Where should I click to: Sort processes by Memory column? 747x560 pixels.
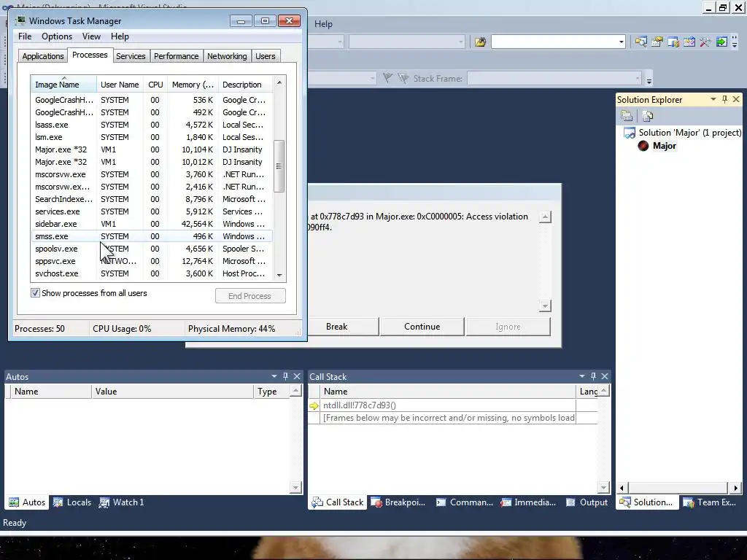point(193,85)
